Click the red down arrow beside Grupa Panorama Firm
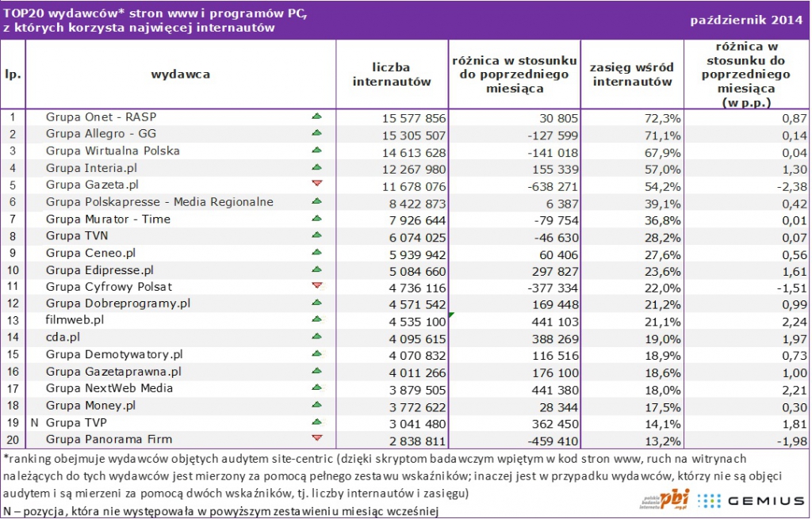 coord(317,438)
